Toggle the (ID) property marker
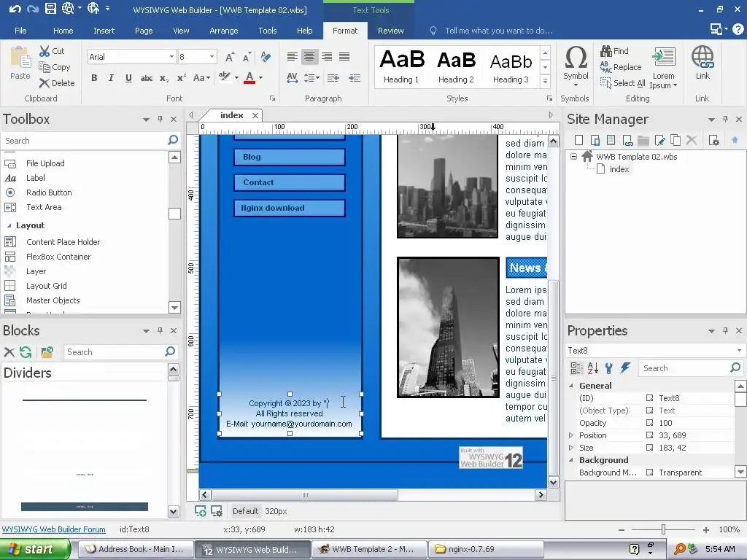 coord(649,397)
